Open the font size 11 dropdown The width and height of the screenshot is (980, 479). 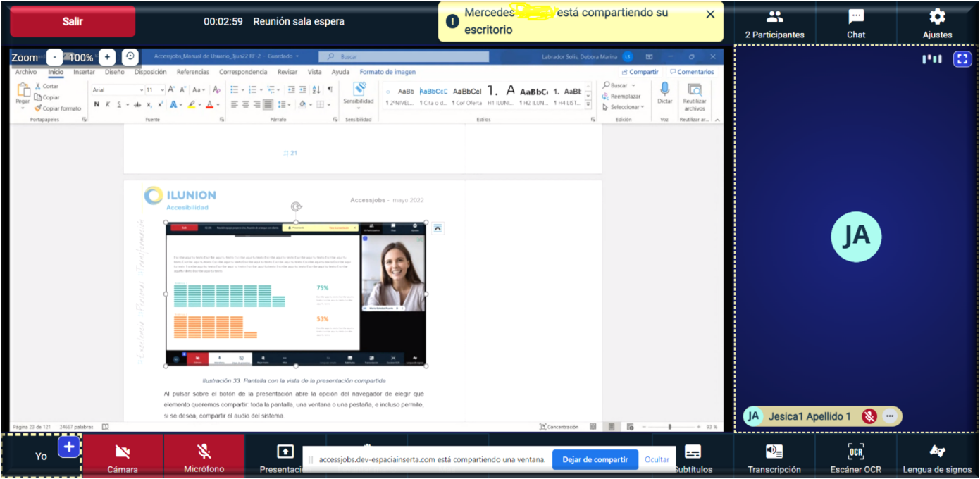[162, 90]
